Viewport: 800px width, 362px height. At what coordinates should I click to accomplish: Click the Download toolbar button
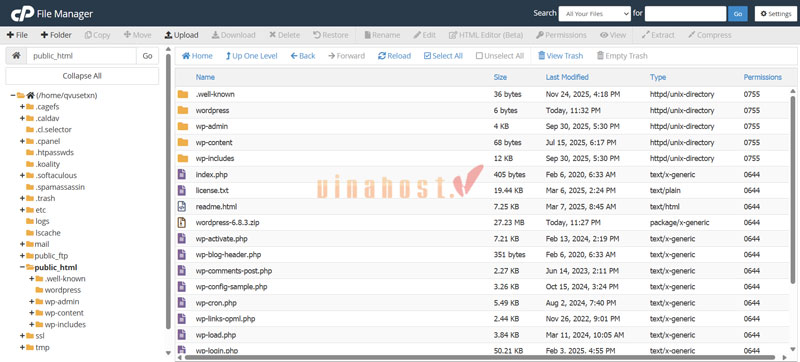234,35
